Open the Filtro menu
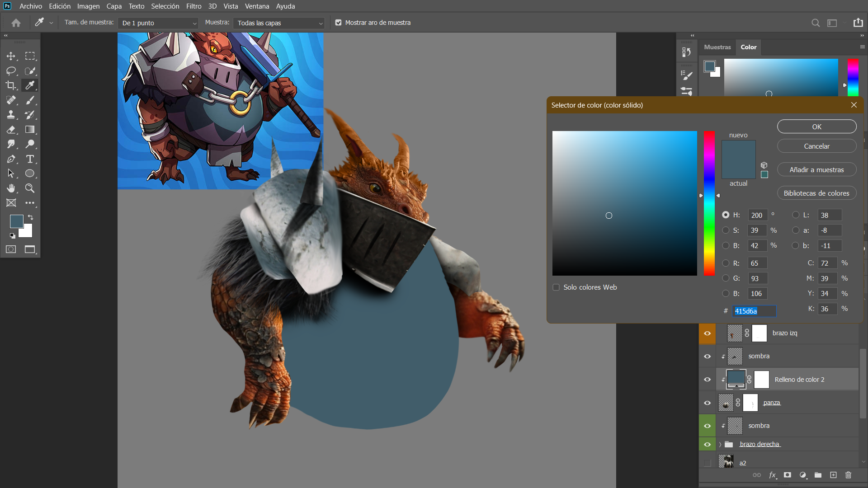The width and height of the screenshot is (868, 488). click(x=194, y=6)
